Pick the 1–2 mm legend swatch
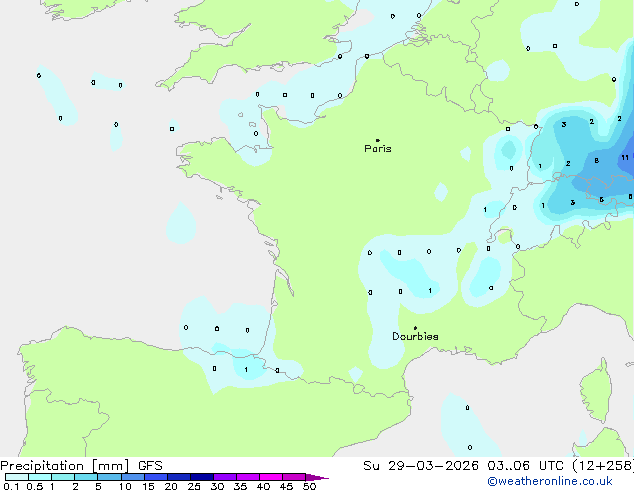This screenshot has width=634, height=490. point(63,477)
